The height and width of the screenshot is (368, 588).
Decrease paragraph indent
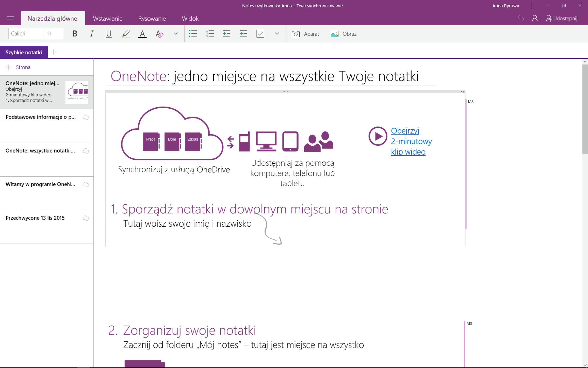click(x=227, y=34)
